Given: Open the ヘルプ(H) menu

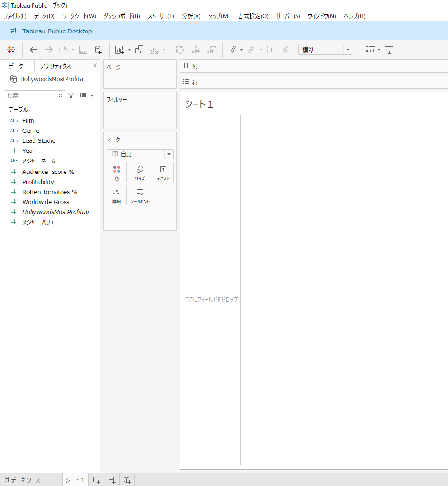Looking at the screenshot, I should [x=354, y=16].
